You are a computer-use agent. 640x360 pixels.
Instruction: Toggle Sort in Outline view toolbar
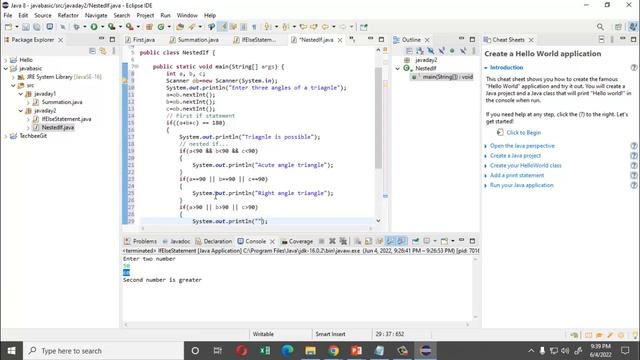tap(420, 51)
